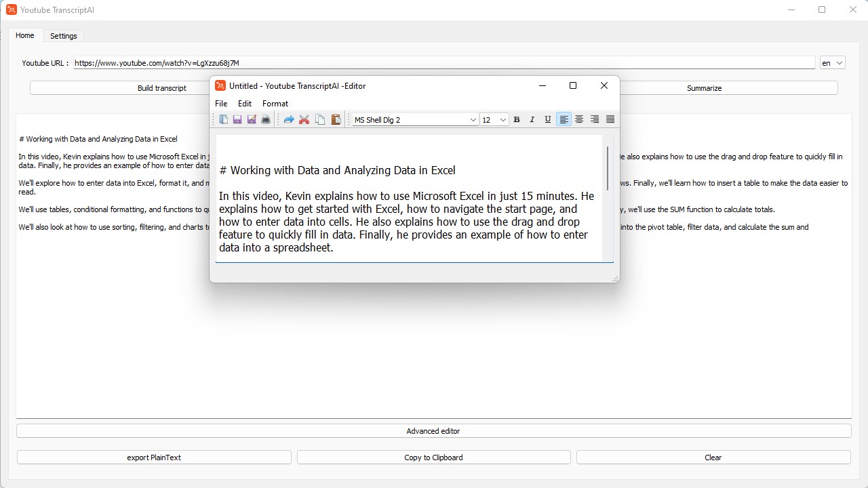Screen dimensions: 868x488
Task: Select left text alignment
Action: 564,120
